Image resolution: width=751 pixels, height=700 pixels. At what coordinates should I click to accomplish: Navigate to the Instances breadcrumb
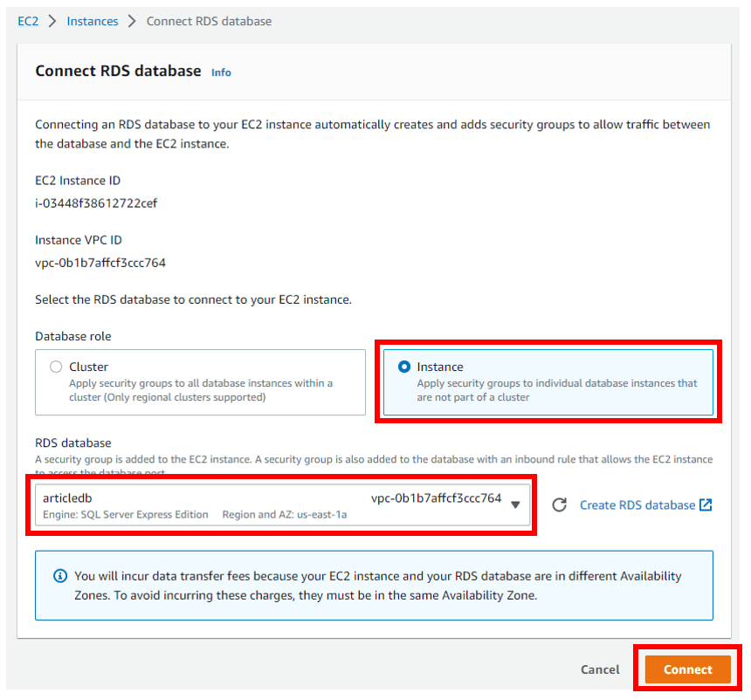coord(93,21)
